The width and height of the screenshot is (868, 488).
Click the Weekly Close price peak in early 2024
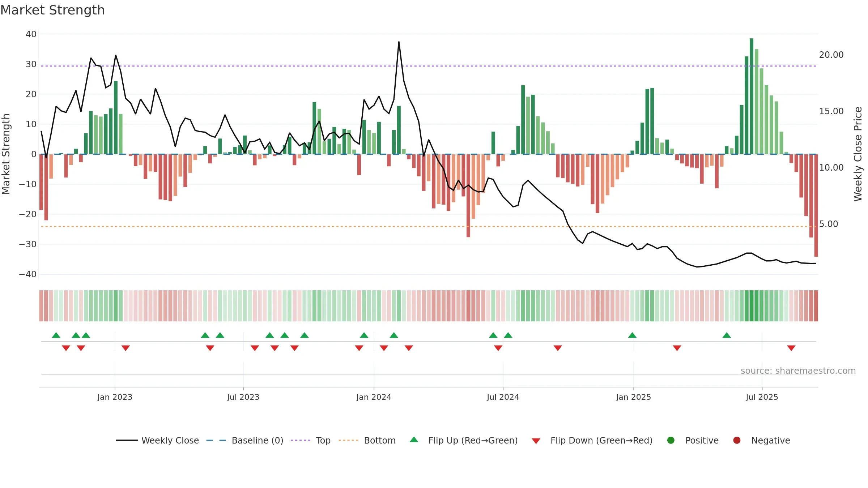[x=399, y=42]
